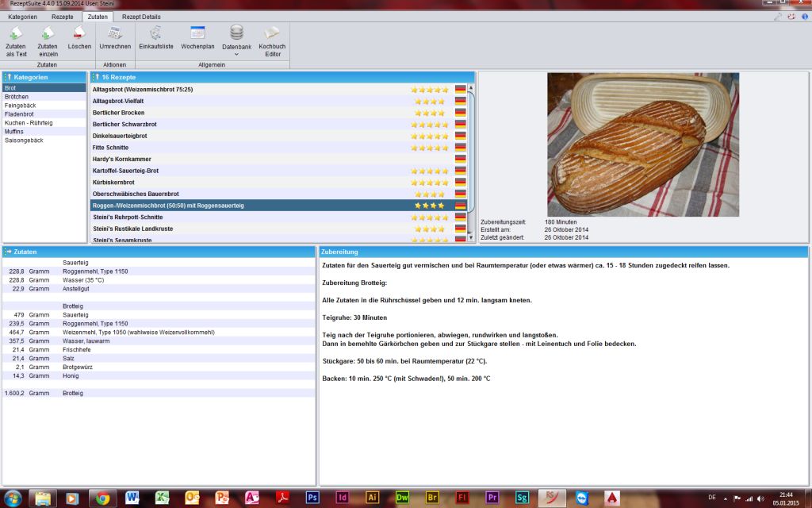Choose the Muffins category

pyautogui.click(x=15, y=132)
